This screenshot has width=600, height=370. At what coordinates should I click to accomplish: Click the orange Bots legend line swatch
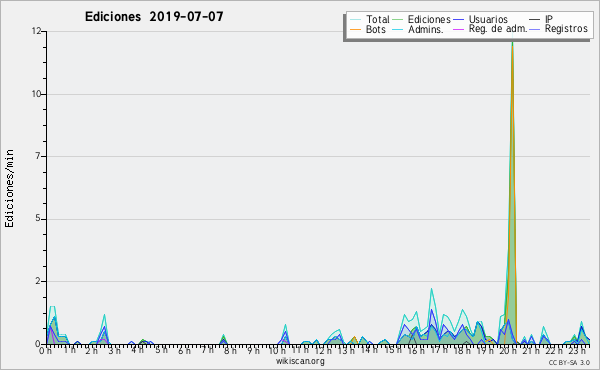click(x=355, y=29)
